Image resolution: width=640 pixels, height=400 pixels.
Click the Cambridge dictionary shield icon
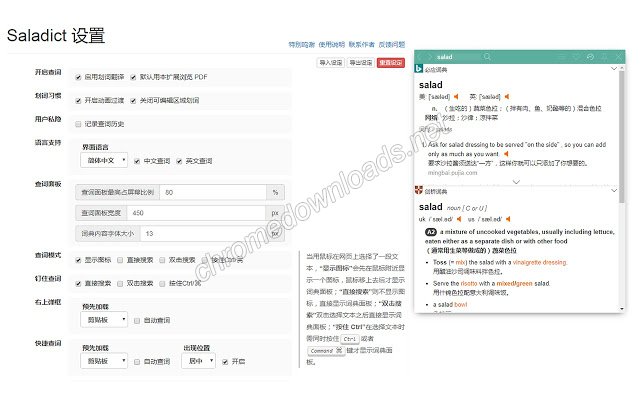(x=418, y=190)
